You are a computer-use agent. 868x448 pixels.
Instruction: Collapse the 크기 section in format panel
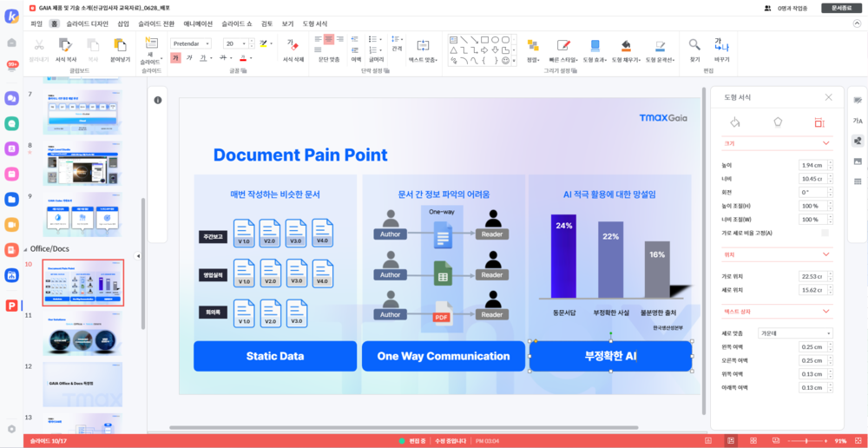825,143
